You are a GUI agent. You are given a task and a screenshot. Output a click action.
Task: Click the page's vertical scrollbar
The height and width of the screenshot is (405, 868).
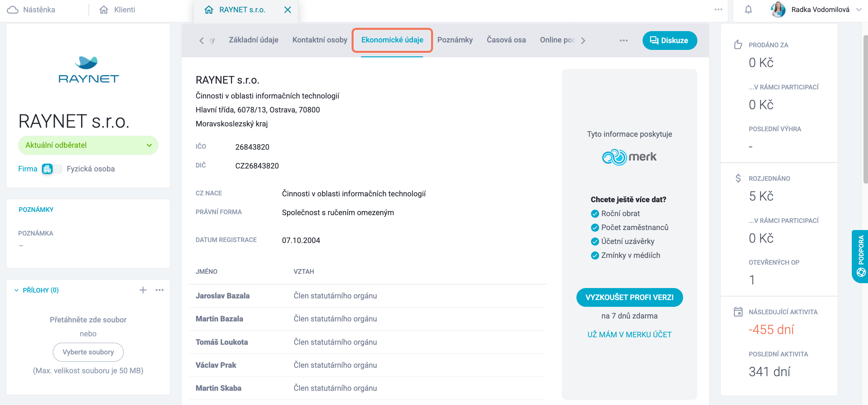[x=865, y=110]
